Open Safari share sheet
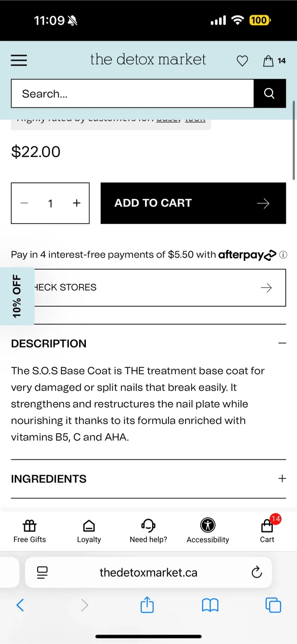The image size is (297, 644). tap(147, 605)
